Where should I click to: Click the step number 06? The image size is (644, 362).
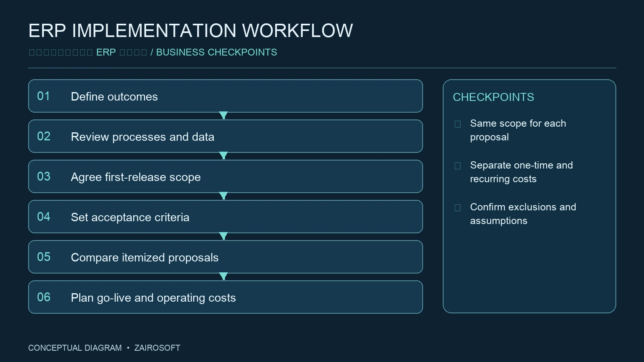tap(43, 297)
